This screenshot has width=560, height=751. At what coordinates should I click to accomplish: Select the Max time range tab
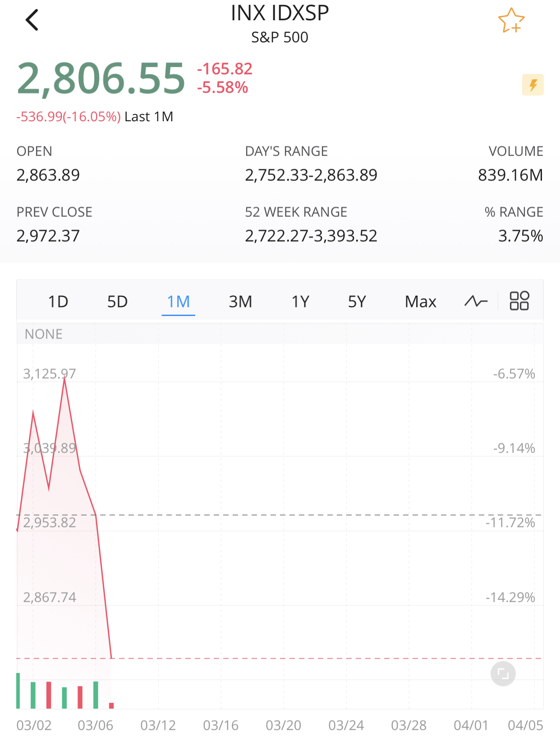(x=421, y=302)
